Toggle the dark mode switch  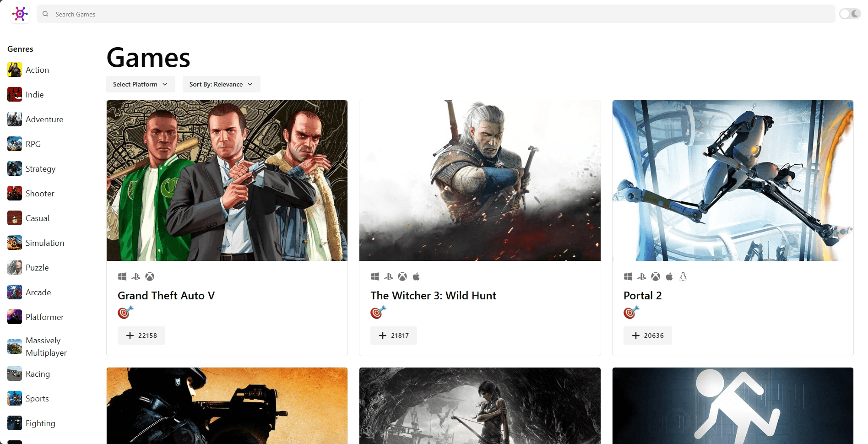point(850,14)
